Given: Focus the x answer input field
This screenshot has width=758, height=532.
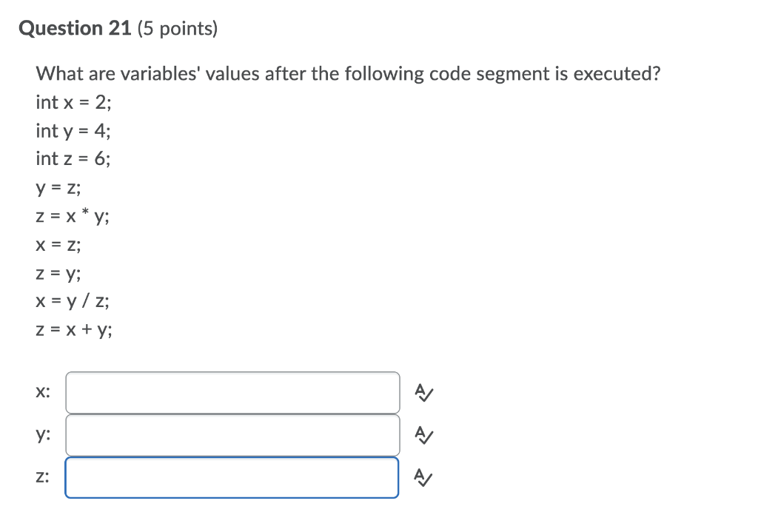Looking at the screenshot, I should pos(232,393).
